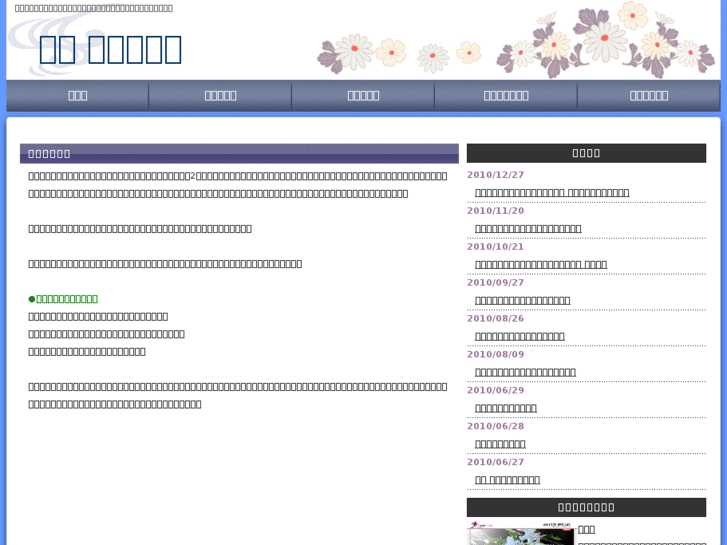Select the date text 2010/06/29
727x545 pixels.
pos(495,390)
